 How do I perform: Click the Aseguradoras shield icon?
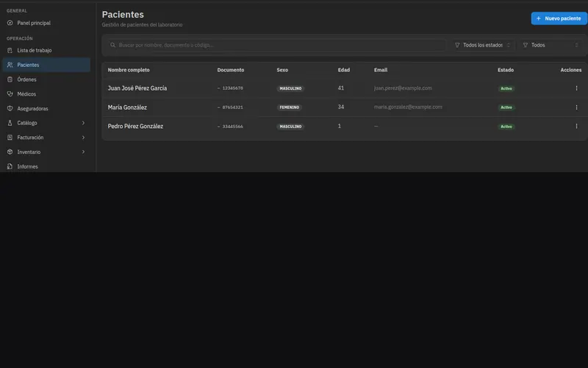(10, 108)
